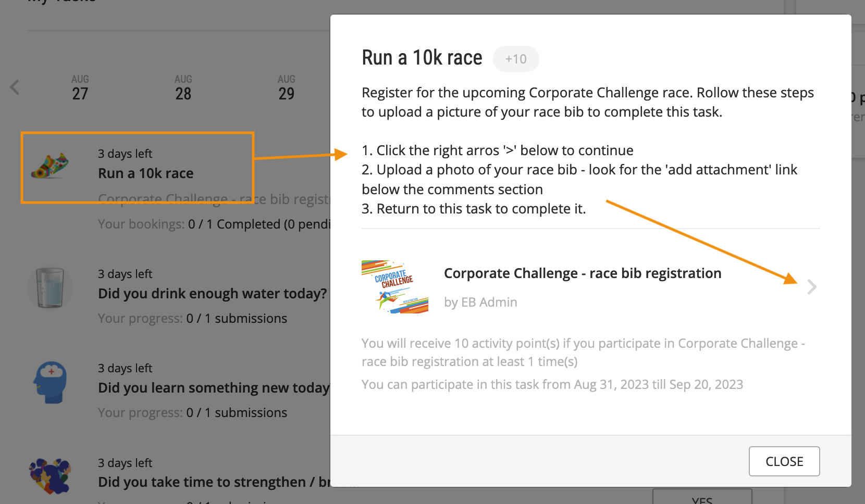The image size is (865, 504).
Task: Go to previous dates with left arrow
Action: [x=15, y=87]
